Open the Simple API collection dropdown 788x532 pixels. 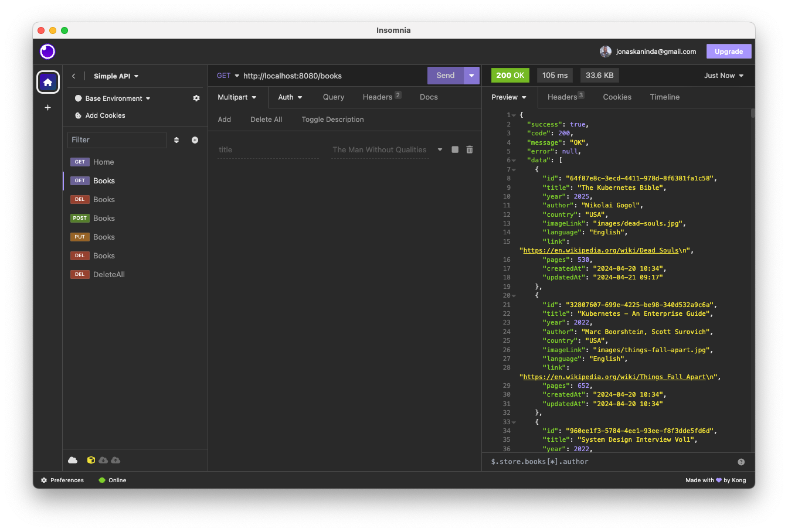pyautogui.click(x=116, y=76)
